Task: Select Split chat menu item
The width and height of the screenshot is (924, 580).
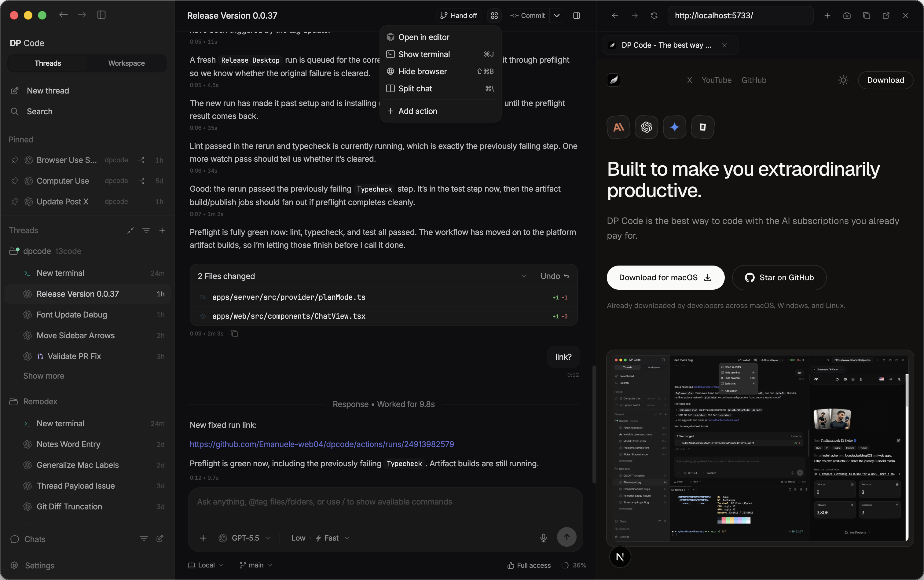Action: coord(440,89)
